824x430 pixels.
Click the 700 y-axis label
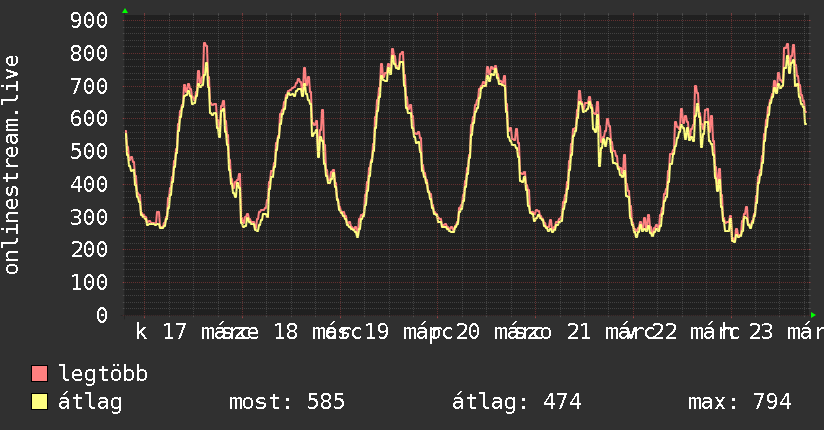coord(89,86)
